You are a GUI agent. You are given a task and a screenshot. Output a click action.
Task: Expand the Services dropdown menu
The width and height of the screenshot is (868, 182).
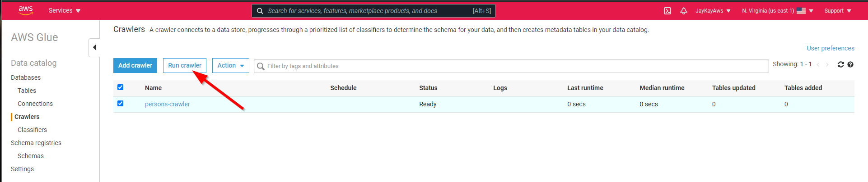pos(65,10)
